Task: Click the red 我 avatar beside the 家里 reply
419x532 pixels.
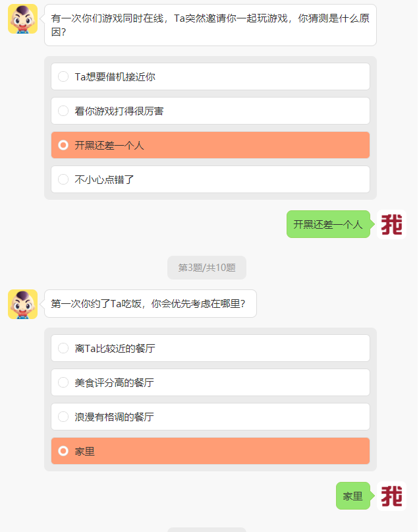Action: (x=391, y=496)
